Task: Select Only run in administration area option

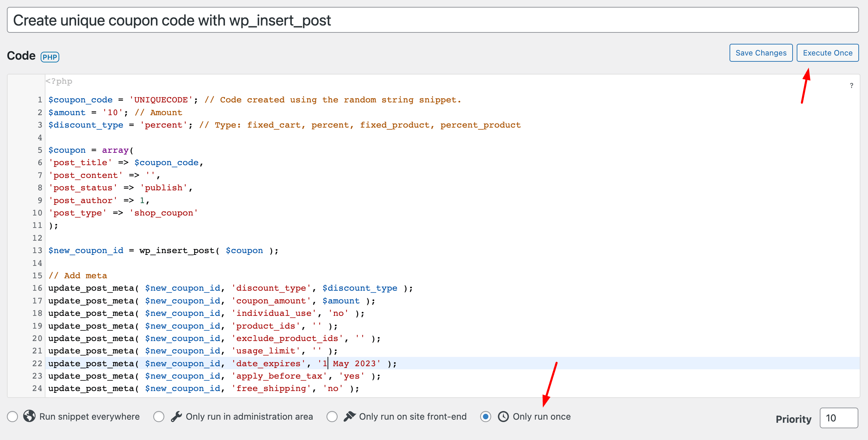Action: 159,416
